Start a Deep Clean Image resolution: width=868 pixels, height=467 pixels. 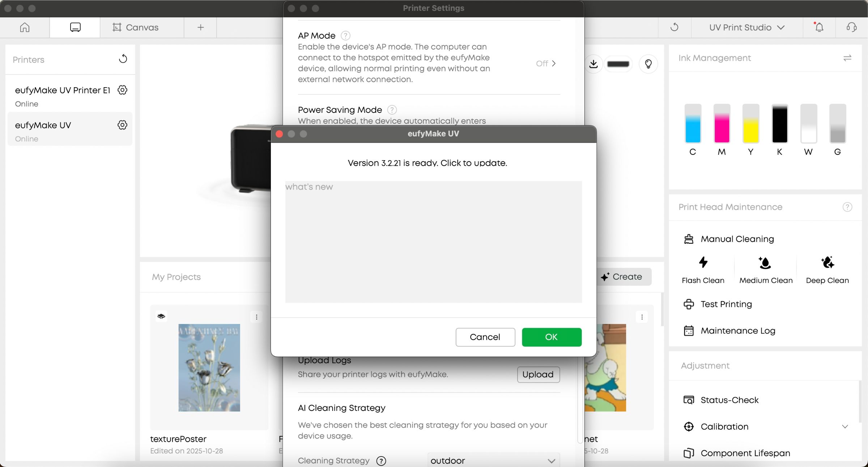[827, 270]
